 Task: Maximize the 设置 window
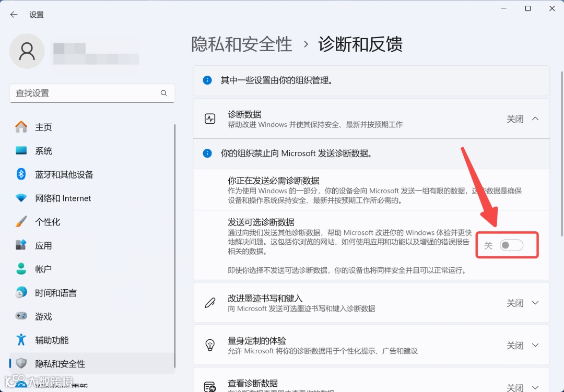(x=527, y=8)
